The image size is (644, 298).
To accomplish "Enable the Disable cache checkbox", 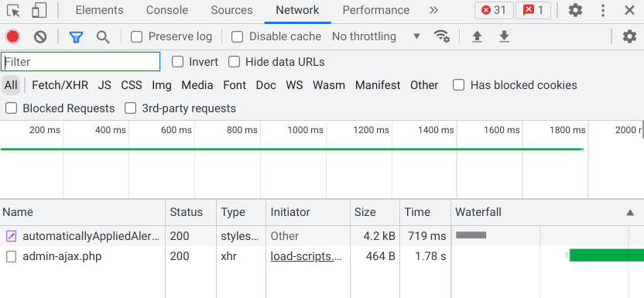I will pos(237,37).
